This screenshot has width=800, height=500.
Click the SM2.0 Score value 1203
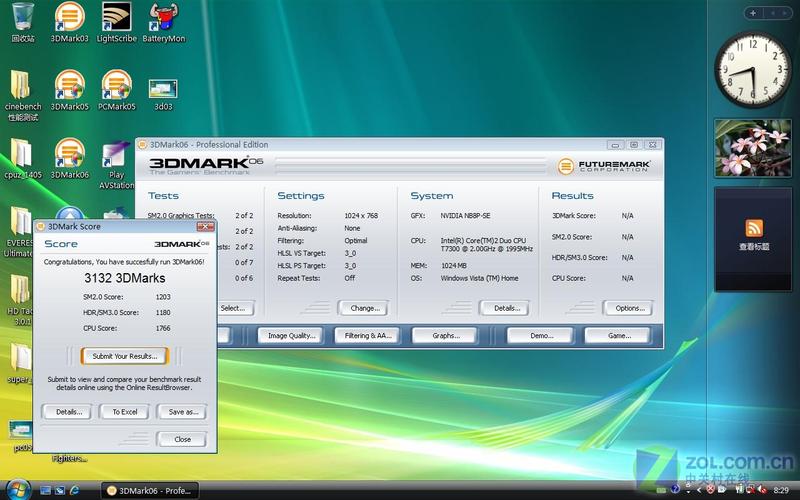pyautogui.click(x=163, y=297)
